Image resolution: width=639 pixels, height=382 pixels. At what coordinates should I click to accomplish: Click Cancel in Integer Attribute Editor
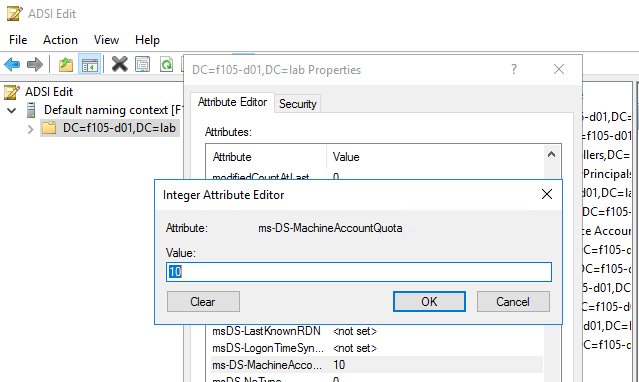513,302
